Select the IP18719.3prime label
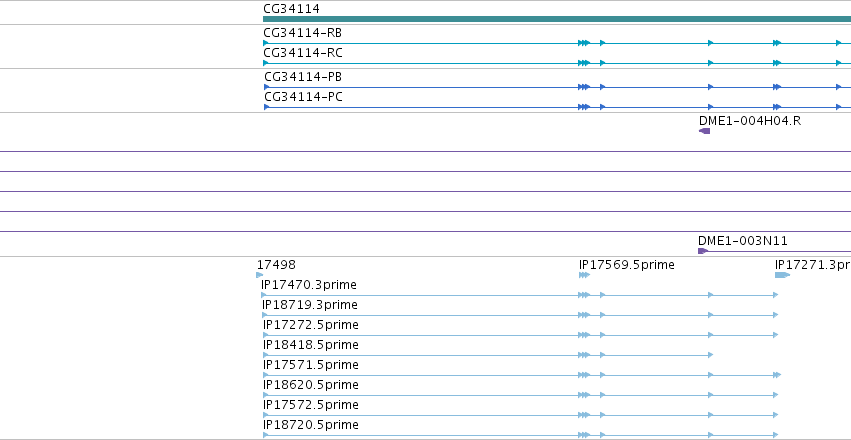 (x=310, y=305)
